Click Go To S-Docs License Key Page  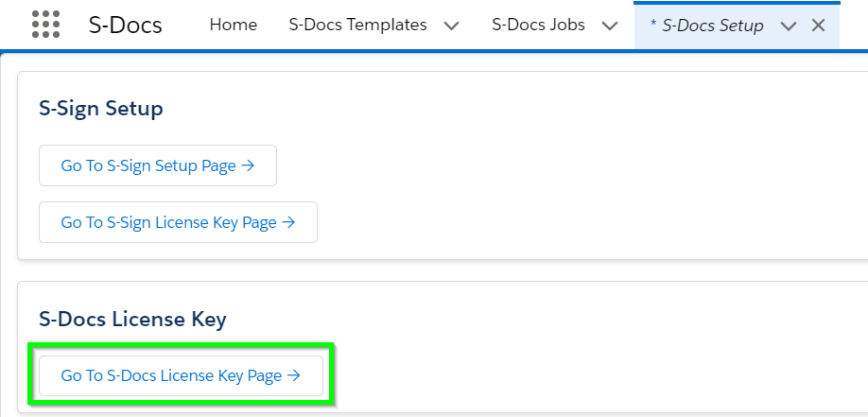point(181,375)
